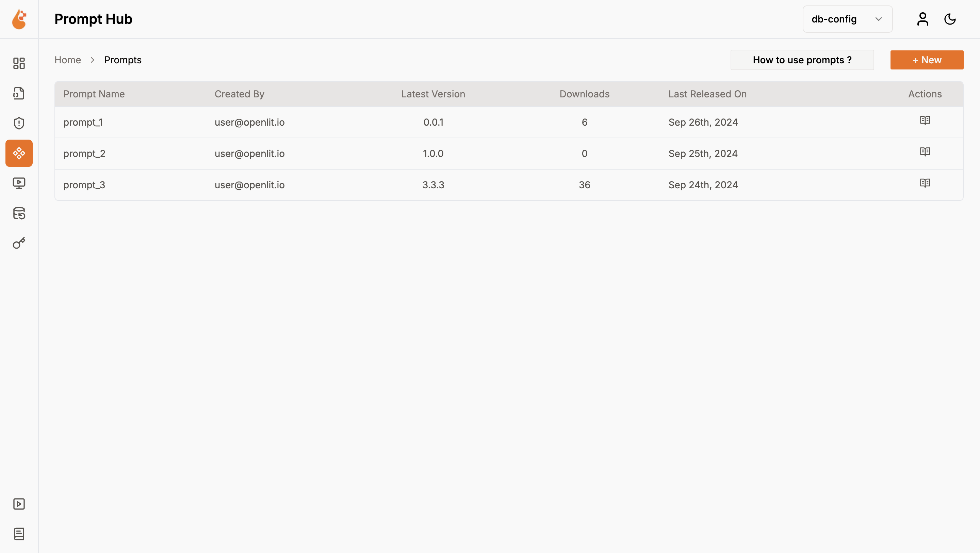Open the Dashboard grid icon in sidebar
Screen dimensions: 980x553
pyautogui.click(x=19, y=63)
